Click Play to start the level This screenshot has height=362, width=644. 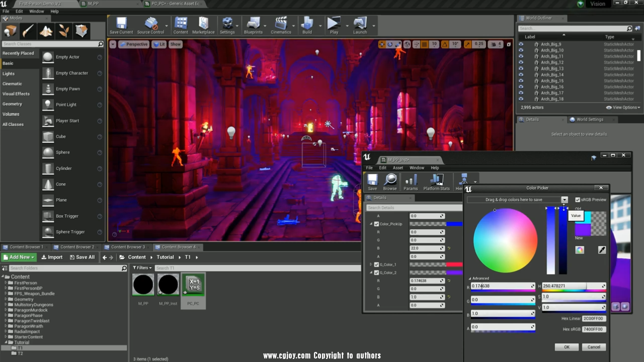pos(334,26)
